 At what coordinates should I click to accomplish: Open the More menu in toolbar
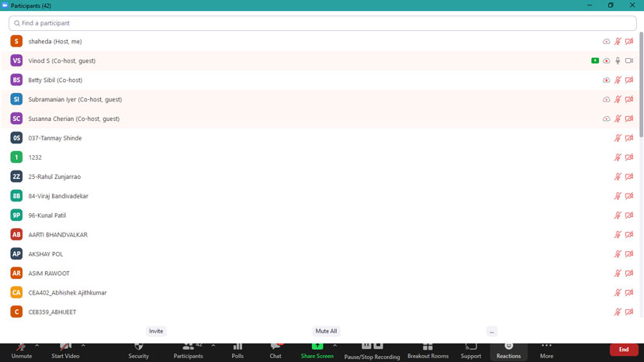coord(546,350)
